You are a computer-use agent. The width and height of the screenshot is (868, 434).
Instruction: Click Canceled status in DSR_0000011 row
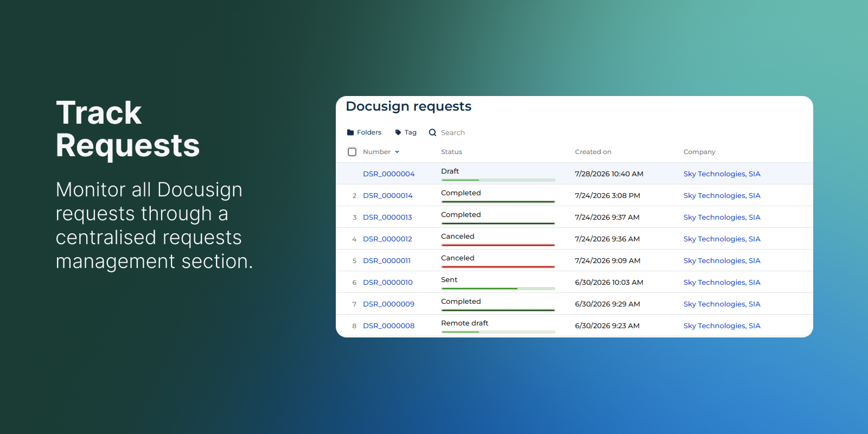click(x=457, y=258)
